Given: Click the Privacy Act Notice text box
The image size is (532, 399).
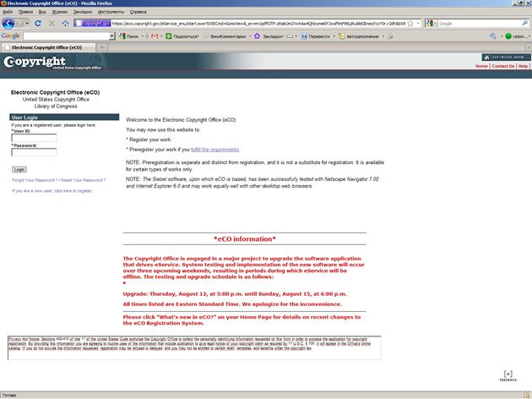Looking at the screenshot, I should pyautogui.click(x=194, y=347).
